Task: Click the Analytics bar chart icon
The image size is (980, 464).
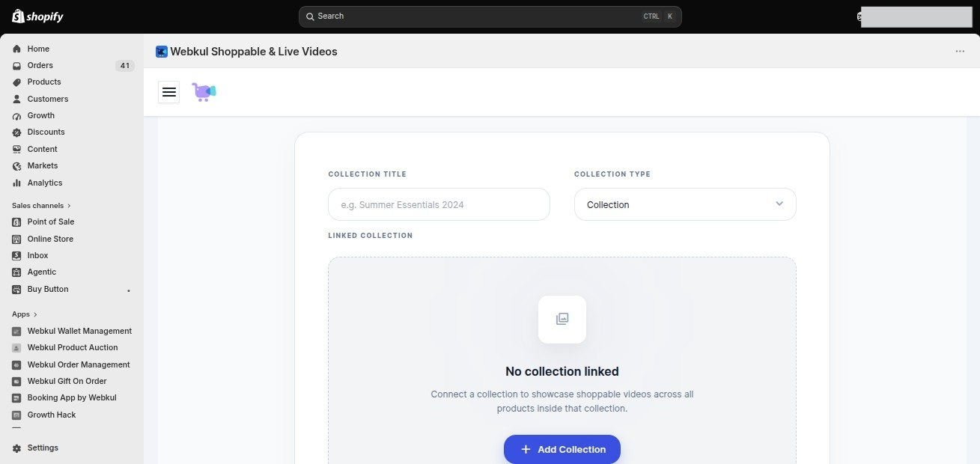Action: coord(16,183)
